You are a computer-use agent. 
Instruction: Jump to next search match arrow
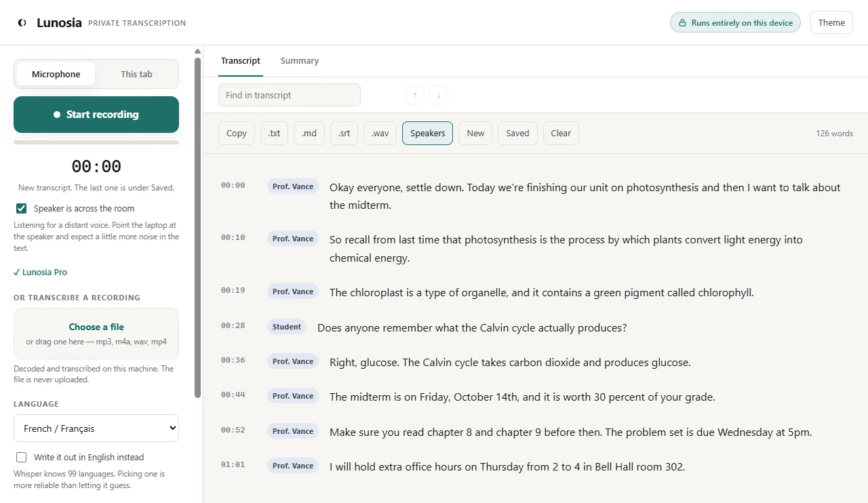pos(439,96)
